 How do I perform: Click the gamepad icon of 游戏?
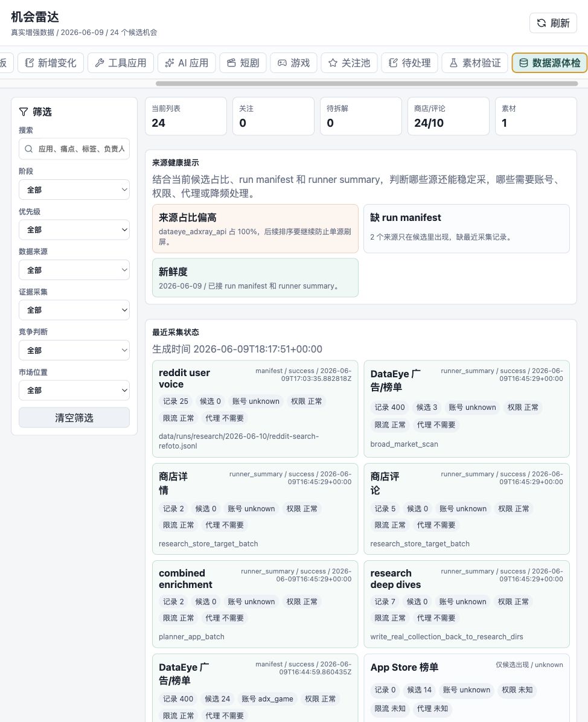click(x=282, y=63)
